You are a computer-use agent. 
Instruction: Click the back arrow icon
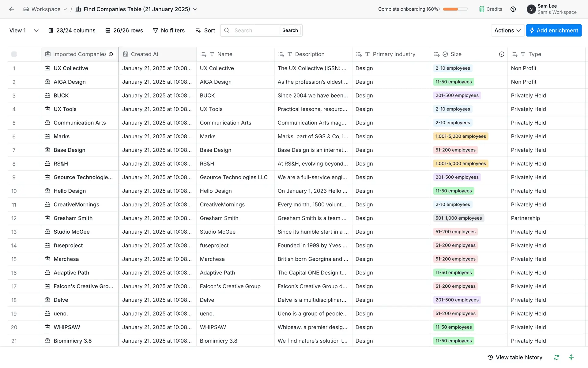(x=12, y=9)
